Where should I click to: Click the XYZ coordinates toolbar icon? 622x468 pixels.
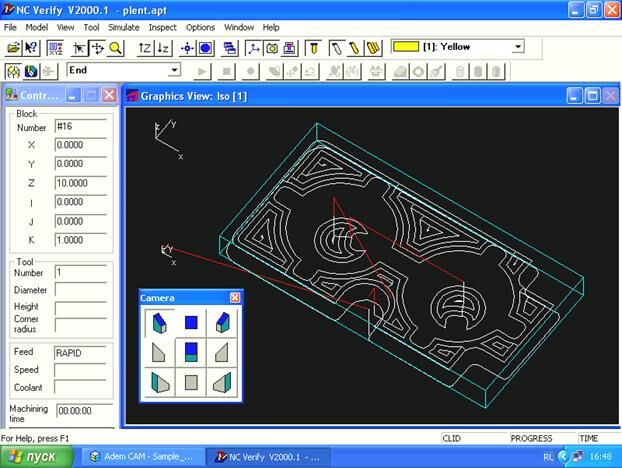coord(55,48)
